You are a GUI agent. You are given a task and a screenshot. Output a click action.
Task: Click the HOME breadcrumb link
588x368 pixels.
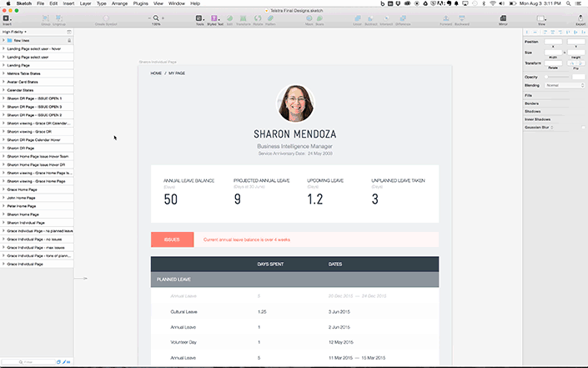point(156,73)
